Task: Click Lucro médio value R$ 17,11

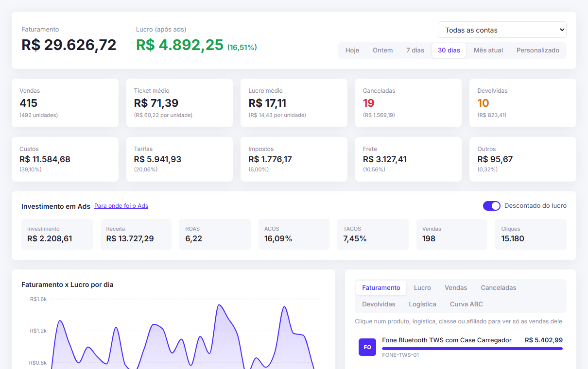Action: (x=267, y=103)
